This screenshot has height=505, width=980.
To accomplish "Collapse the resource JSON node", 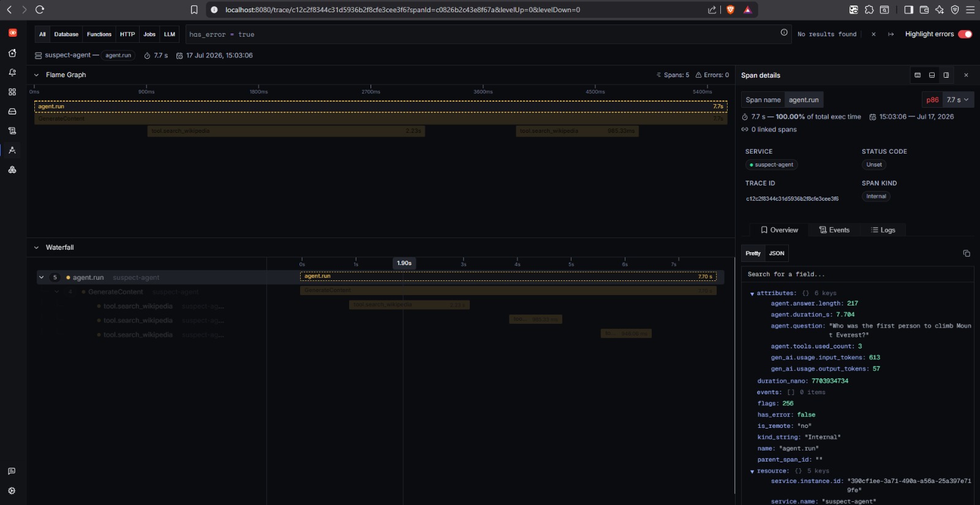I will click(x=752, y=472).
